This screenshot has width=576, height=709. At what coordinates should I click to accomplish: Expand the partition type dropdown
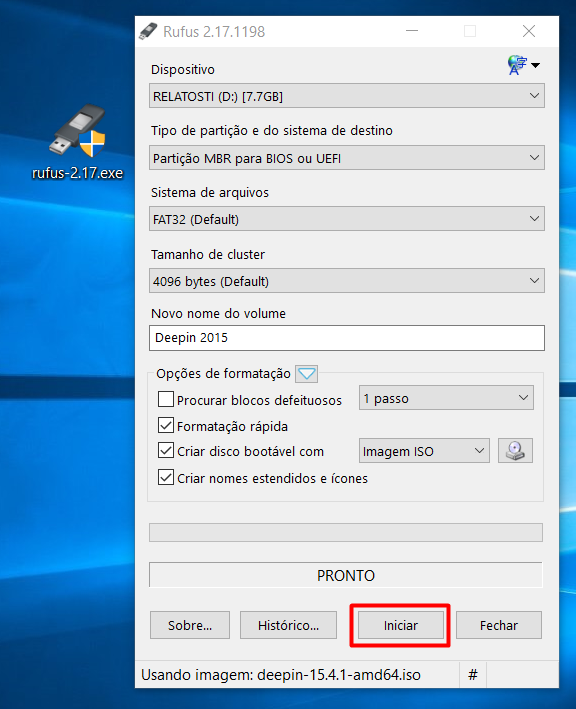click(347, 158)
